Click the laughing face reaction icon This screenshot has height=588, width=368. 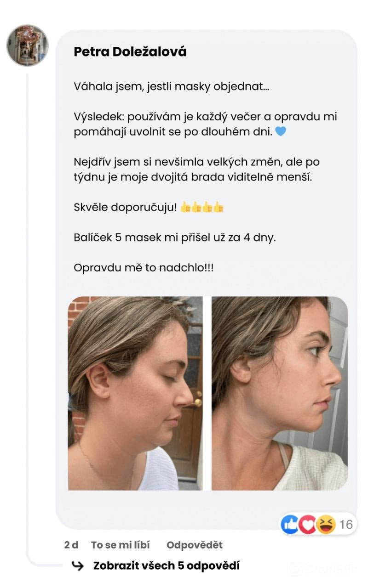325,524
